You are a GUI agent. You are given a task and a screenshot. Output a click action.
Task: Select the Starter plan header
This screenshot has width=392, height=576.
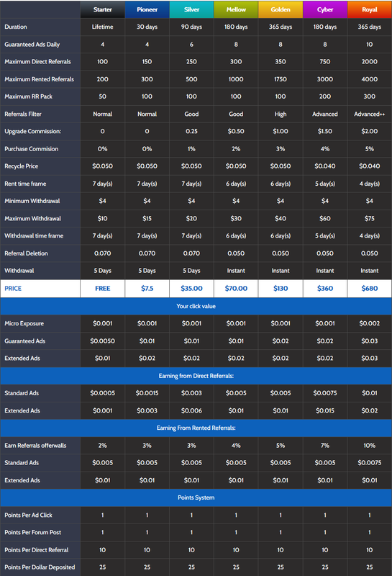(102, 9)
